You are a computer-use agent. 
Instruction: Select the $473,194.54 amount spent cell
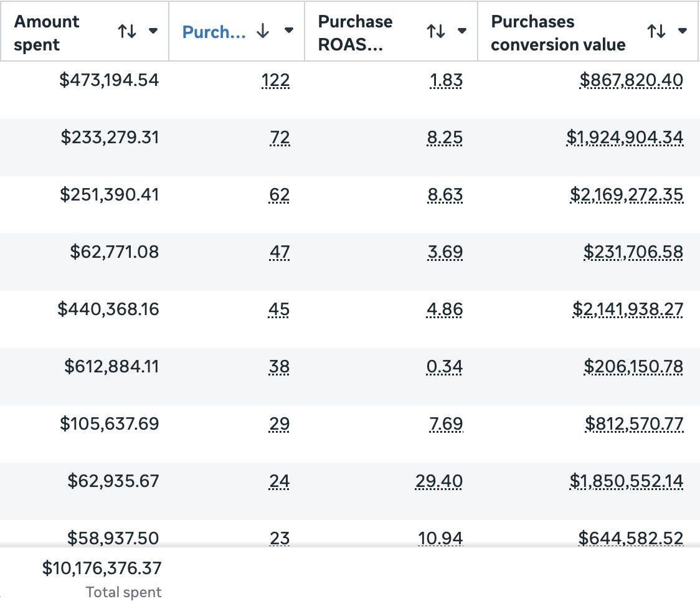(109, 80)
